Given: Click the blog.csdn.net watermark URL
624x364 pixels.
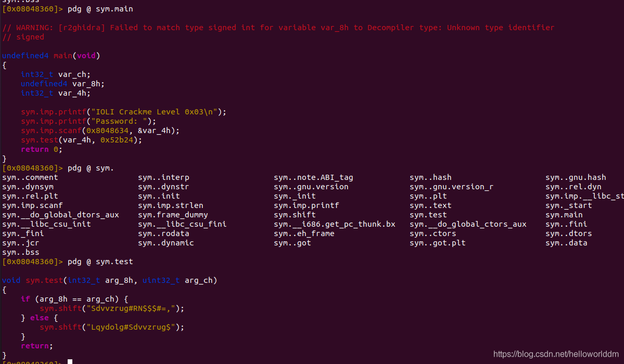Looking at the screenshot, I should (556, 354).
